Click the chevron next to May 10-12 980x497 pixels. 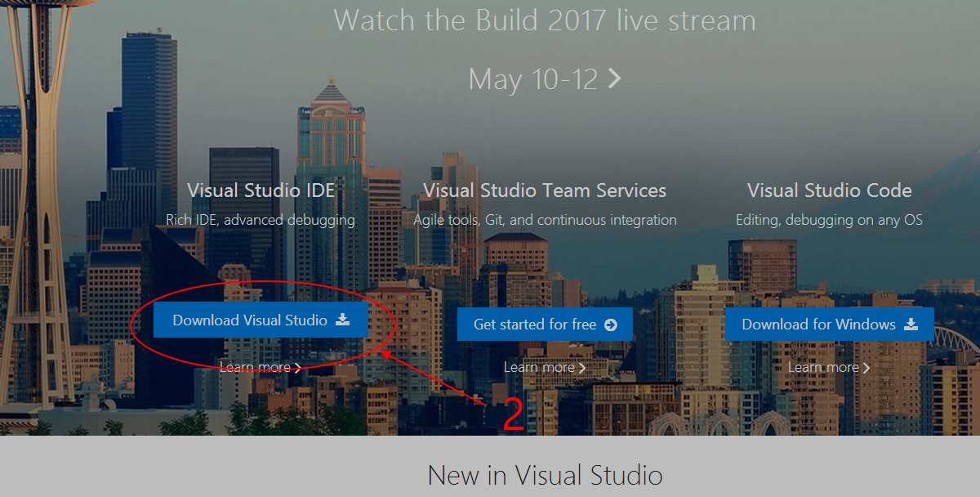click(615, 78)
